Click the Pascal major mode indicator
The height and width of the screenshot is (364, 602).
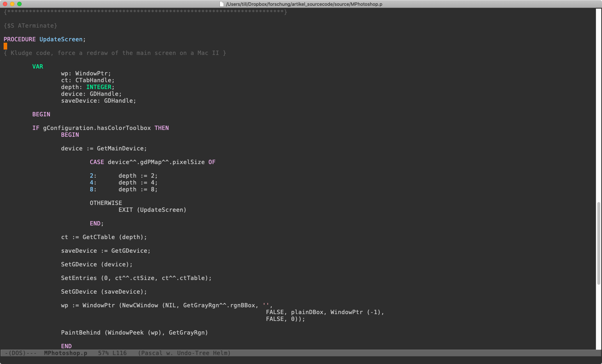(150, 353)
